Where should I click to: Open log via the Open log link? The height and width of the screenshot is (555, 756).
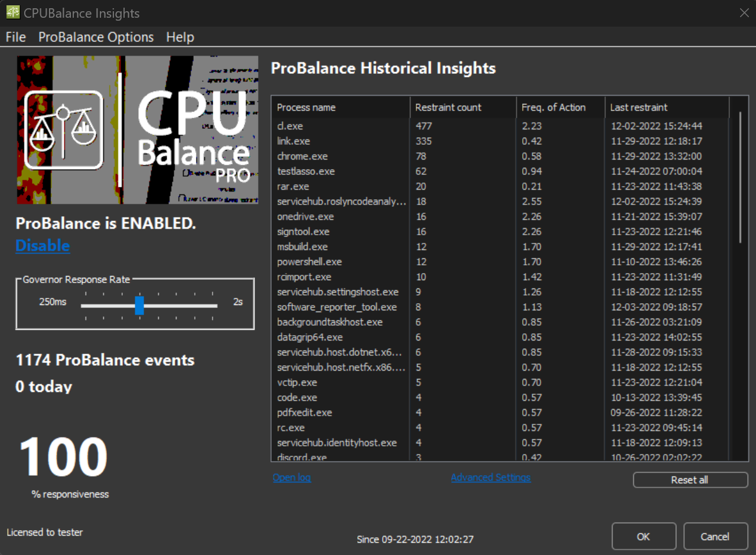(x=292, y=477)
